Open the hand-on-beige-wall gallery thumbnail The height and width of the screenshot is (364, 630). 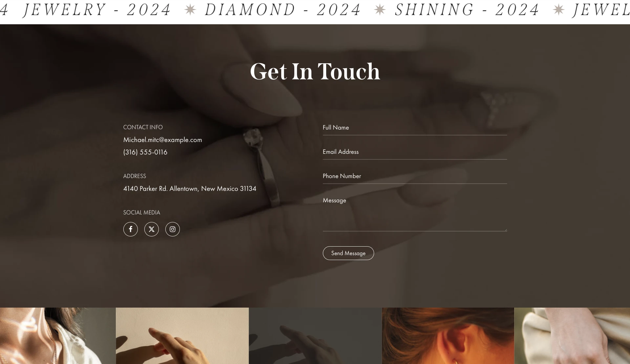(x=182, y=336)
